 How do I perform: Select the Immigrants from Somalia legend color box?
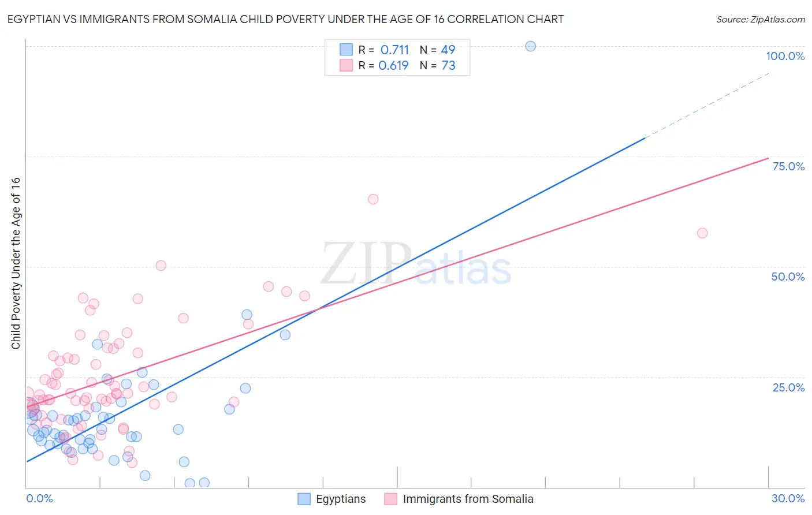(391, 499)
